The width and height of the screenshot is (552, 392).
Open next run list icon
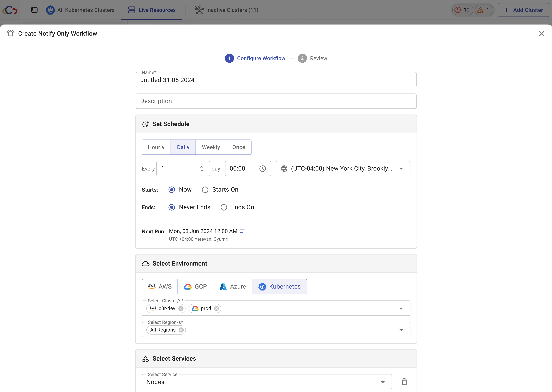[242, 231]
